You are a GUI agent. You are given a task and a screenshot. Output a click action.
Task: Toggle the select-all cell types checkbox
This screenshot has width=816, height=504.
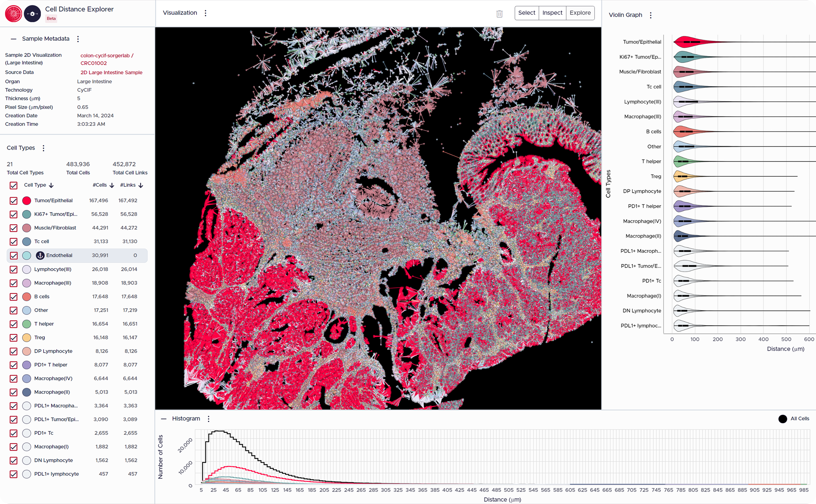pos(14,185)
